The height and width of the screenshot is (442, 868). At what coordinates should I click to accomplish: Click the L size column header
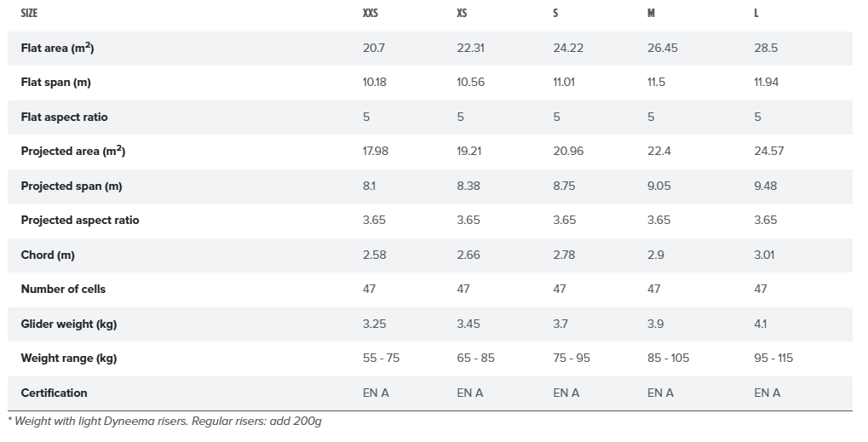coord(756,14)
